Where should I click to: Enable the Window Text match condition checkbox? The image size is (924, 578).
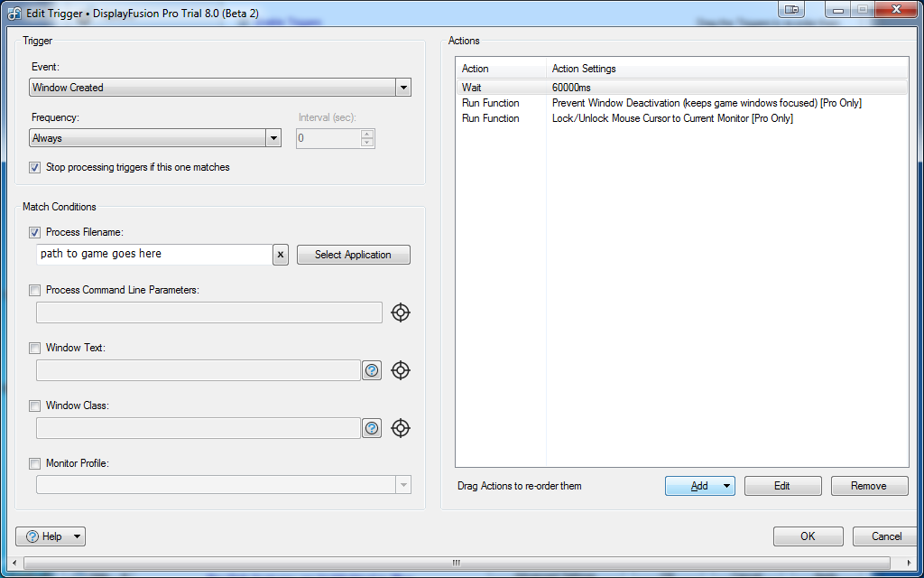[x=35, y=348]
